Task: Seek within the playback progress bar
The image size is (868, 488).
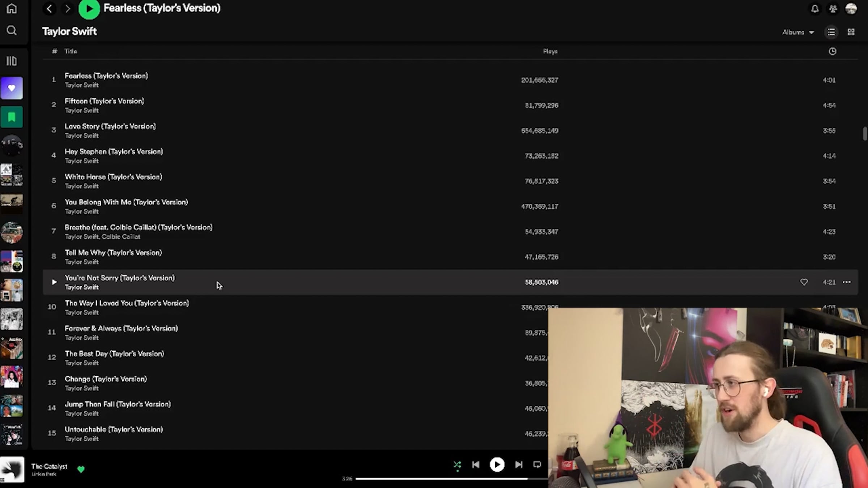Action: pos(452,479)
